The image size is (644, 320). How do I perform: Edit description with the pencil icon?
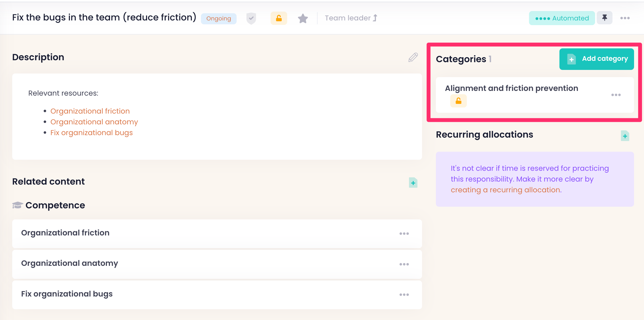413,57
